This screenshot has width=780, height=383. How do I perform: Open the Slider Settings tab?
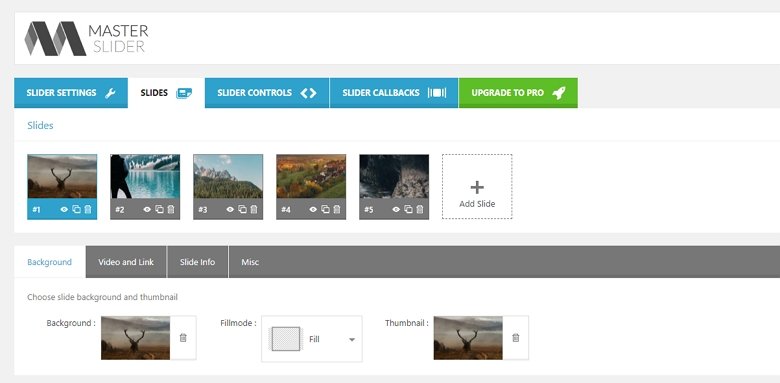(71, 93)
